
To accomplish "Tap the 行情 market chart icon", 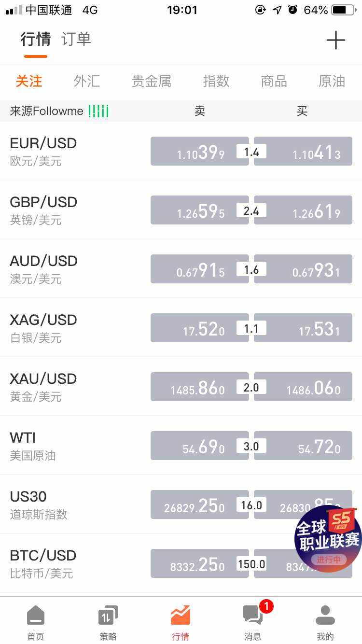I will pyautogui.click(x=181, y=616).
